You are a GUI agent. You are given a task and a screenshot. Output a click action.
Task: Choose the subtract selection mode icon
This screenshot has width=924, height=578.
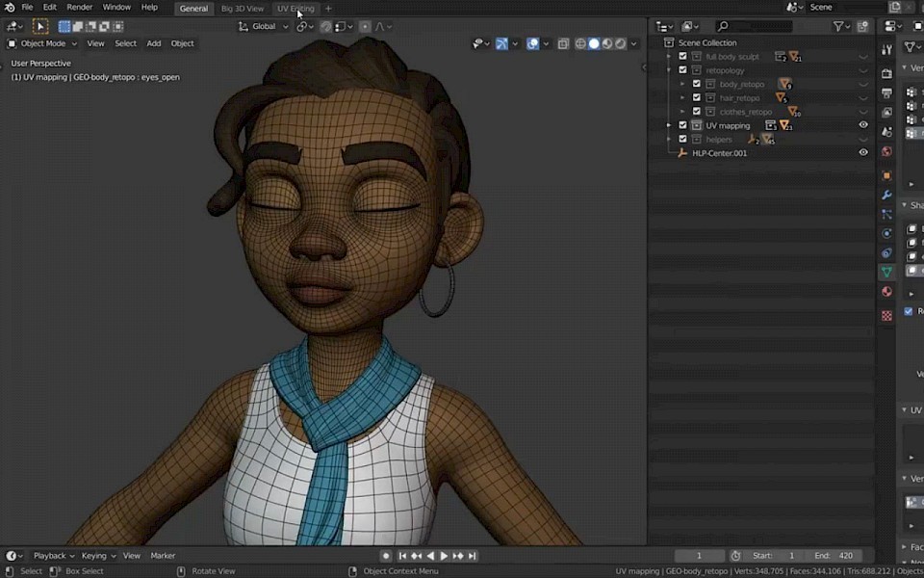91,26
